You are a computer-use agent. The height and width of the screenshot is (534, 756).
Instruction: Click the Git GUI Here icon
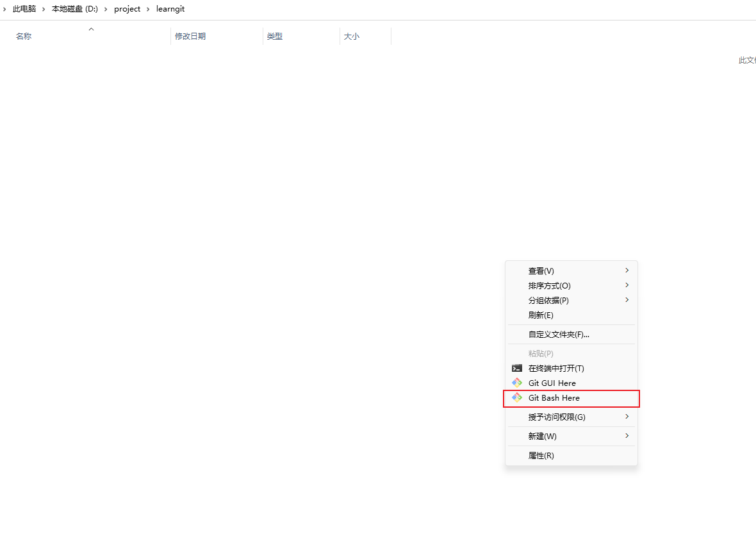click(517, 383)
